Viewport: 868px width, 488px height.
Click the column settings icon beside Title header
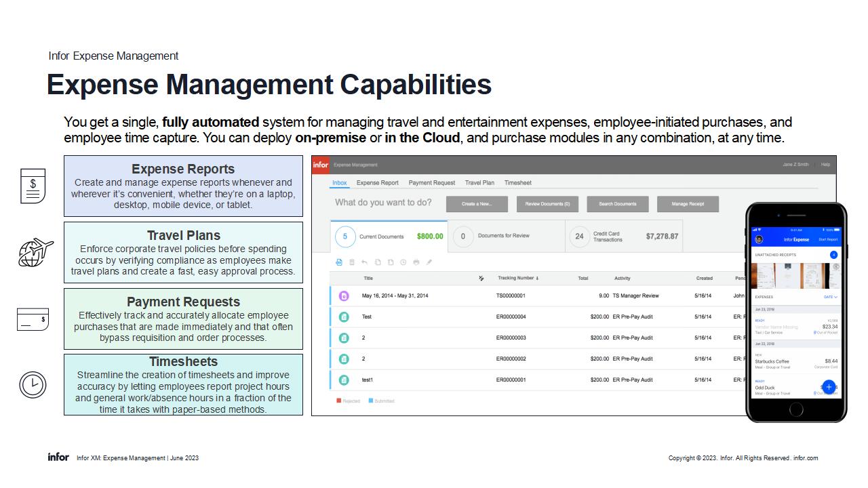pos(481,278)
